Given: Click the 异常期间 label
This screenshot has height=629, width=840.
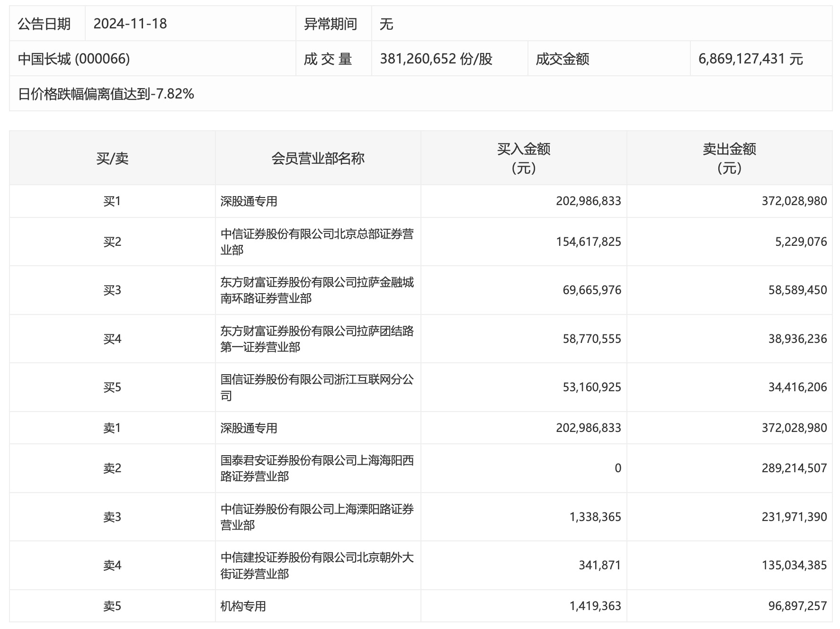Looking at the screenshot, I should [331, 24].
